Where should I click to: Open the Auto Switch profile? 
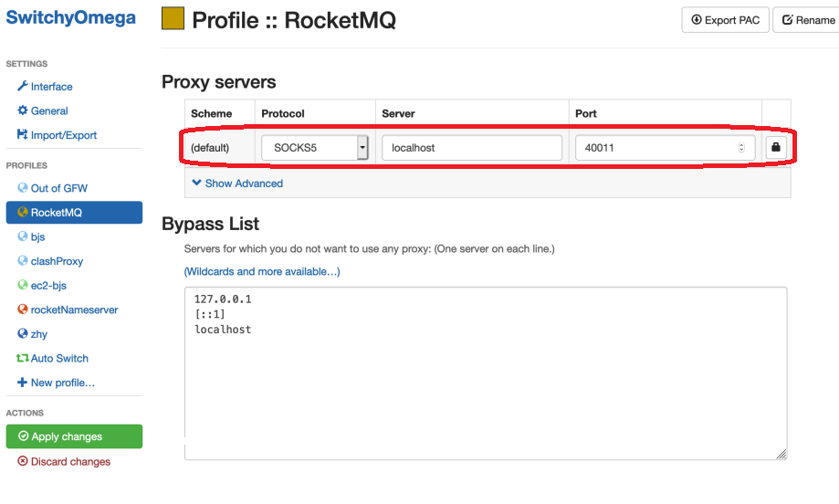(x=59, y=359)
